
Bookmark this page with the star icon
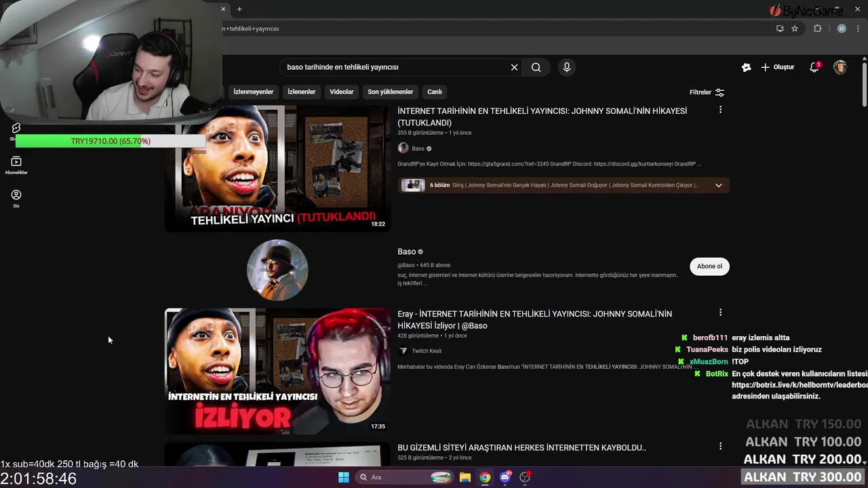pos(795,28)
